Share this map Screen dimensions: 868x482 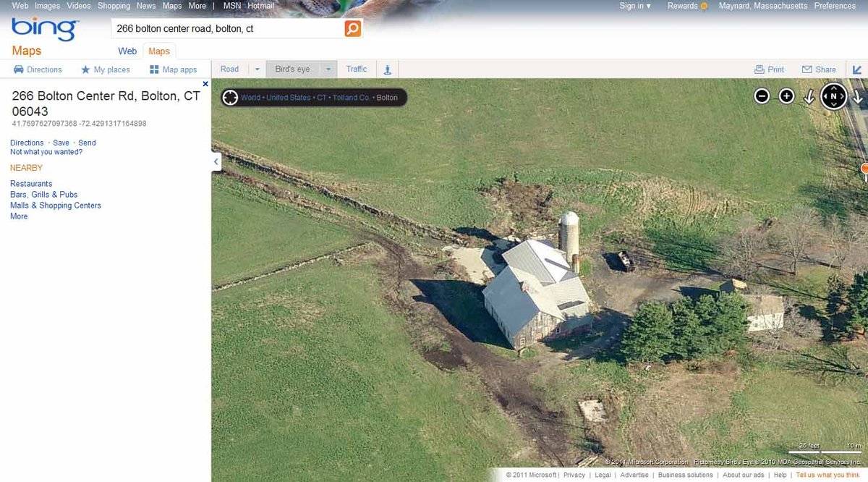pos(820,69)
